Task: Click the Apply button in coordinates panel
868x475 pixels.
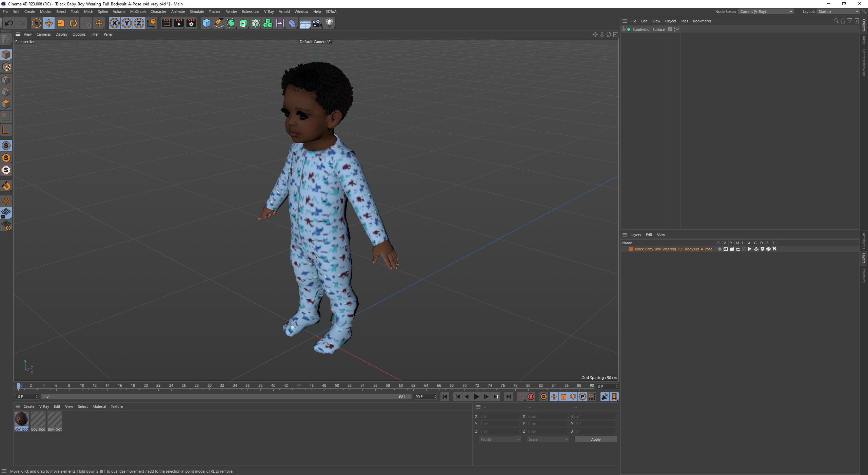Action: point(595,439)
